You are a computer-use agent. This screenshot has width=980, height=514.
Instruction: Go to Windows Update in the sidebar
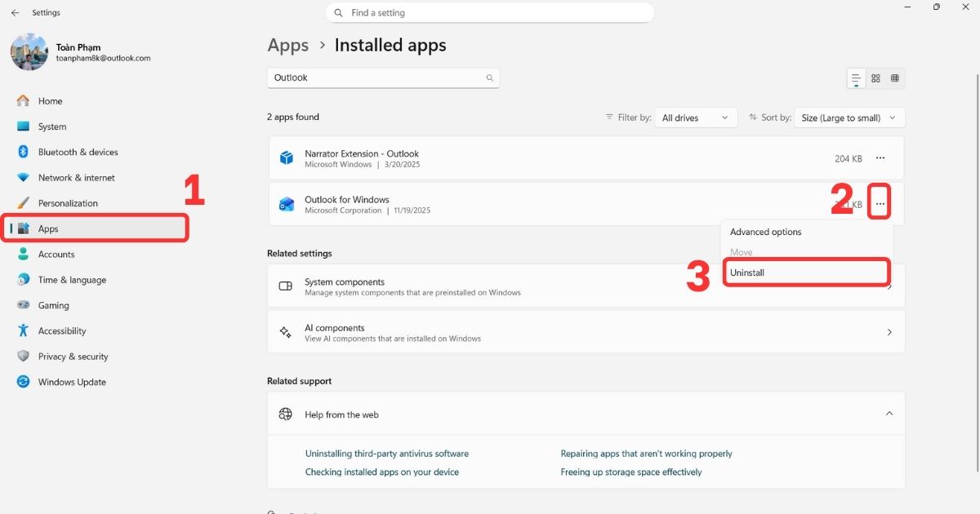[72, 382]
